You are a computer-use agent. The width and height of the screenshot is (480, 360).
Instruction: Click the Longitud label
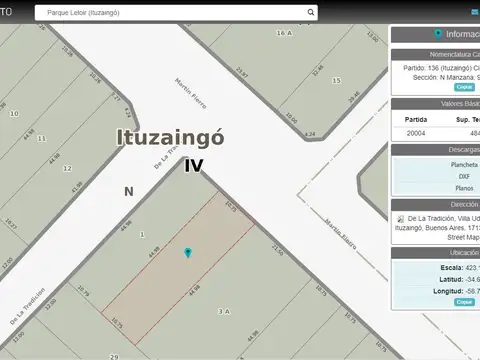click(x=448, y=291)
